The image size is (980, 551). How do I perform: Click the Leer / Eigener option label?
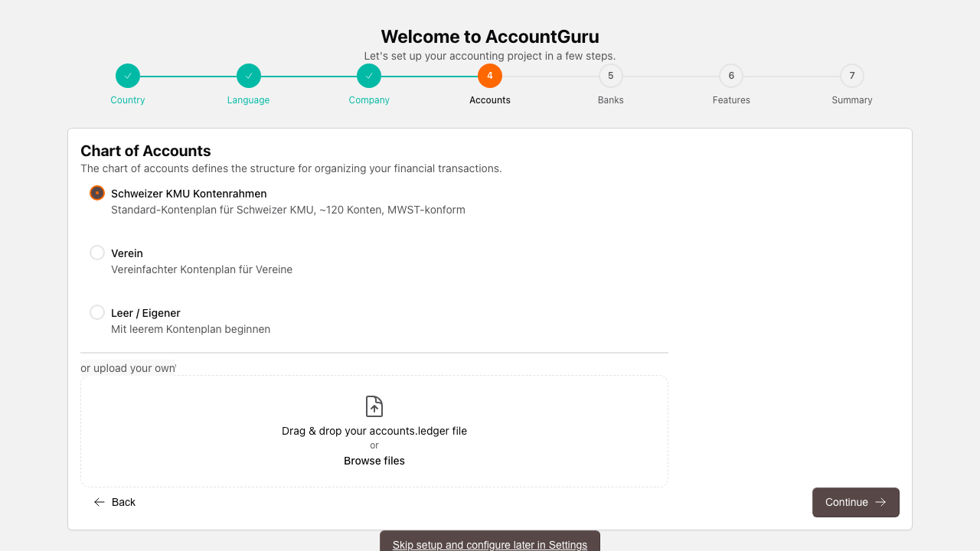pos(145,313)
